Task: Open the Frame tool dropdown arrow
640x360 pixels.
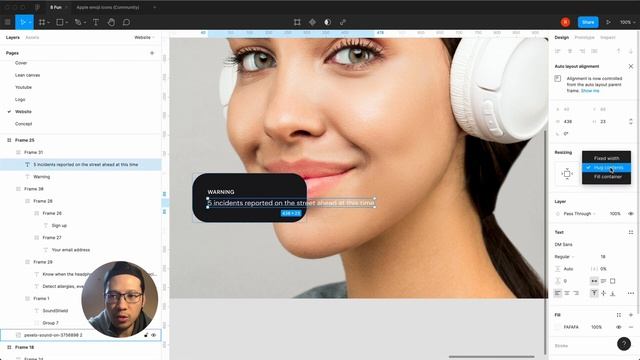Action: coord(49,22)
